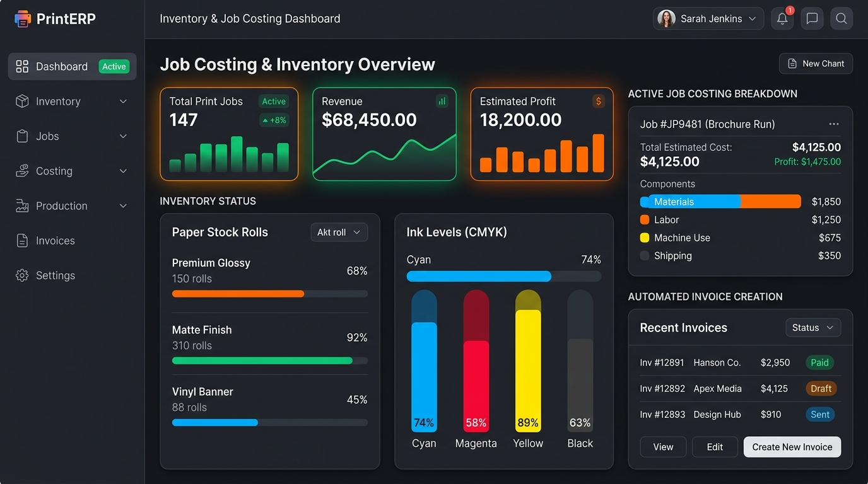868x484 pixels.
Task: Open the chat messages icon
Action: coord(812,19)
